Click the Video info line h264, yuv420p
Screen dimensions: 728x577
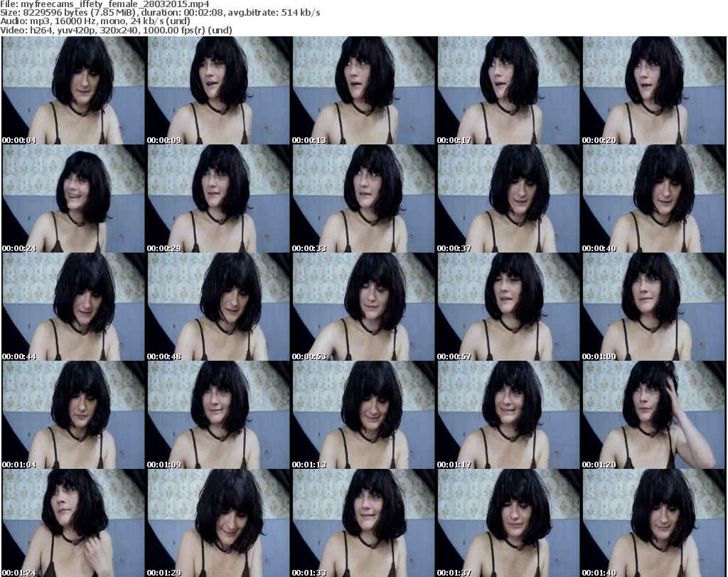coord(63,30)
